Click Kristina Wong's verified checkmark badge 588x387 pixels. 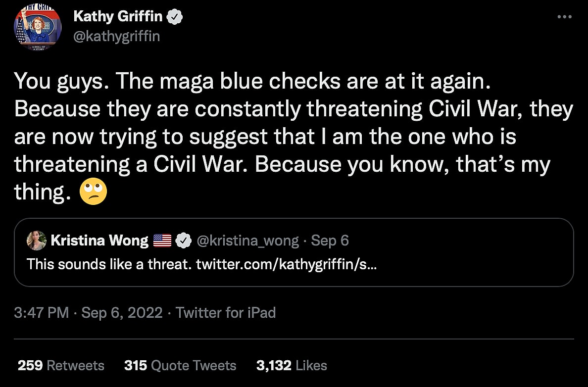(x=184, y=241)
